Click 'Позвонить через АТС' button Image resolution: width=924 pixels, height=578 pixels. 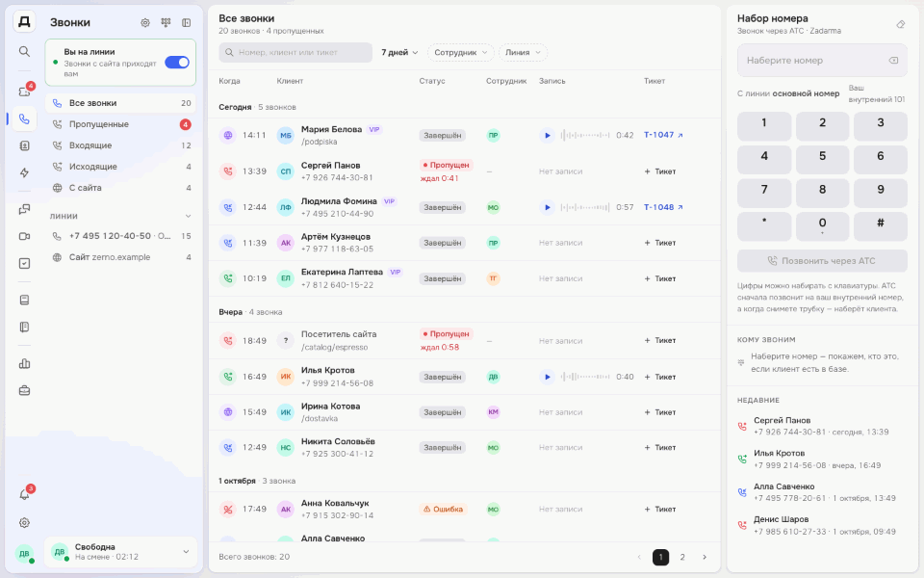822,261
